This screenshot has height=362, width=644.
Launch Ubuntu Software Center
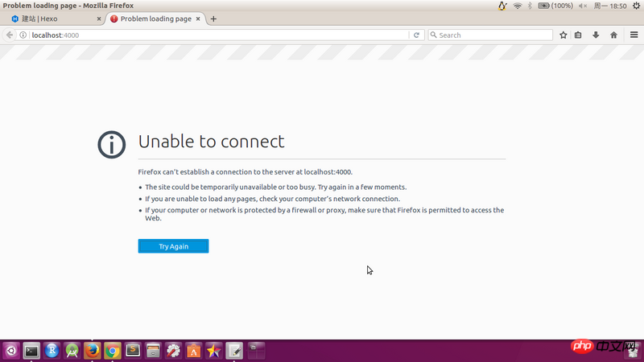coord(193,351)
